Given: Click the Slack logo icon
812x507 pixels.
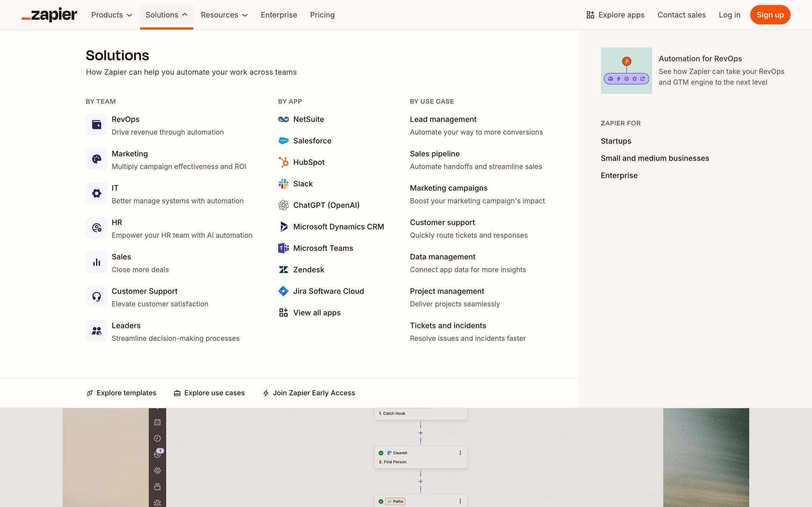Looking at the screenshot, I should click(x=283, y=183).
